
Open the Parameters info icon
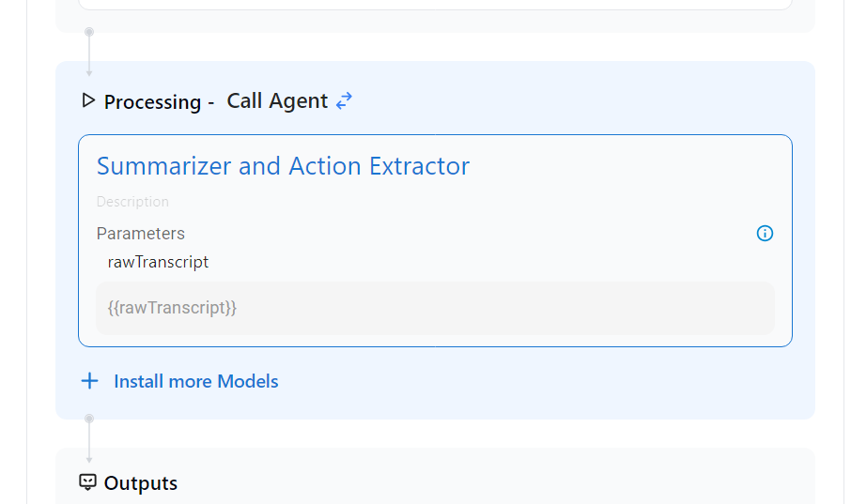[765, 234]
